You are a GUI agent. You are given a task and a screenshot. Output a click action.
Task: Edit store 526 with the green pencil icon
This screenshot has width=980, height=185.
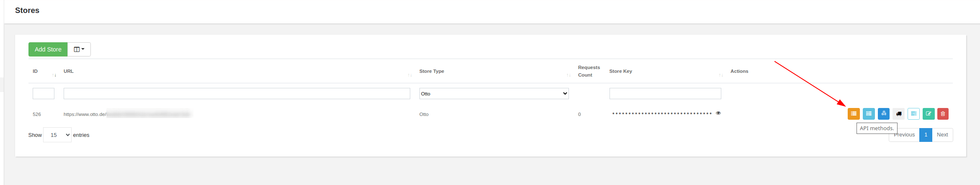[929, 114]
